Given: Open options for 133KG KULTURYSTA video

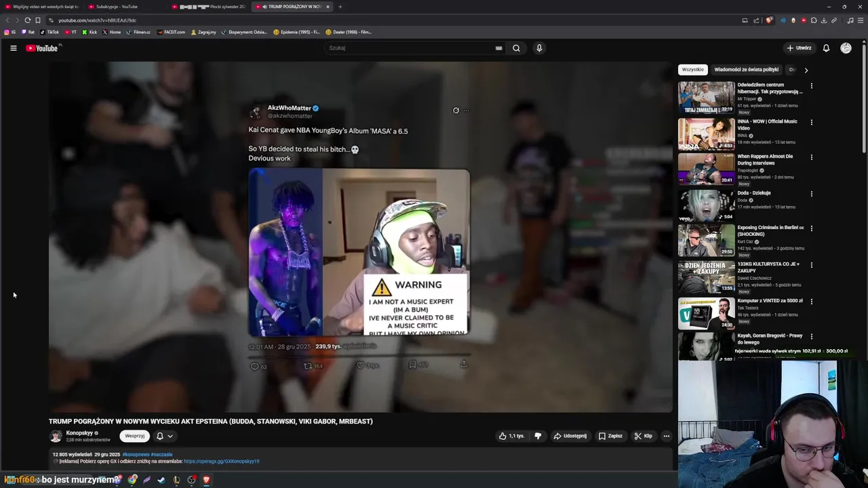Looking at the screenshot, I should tap(811, 265).
